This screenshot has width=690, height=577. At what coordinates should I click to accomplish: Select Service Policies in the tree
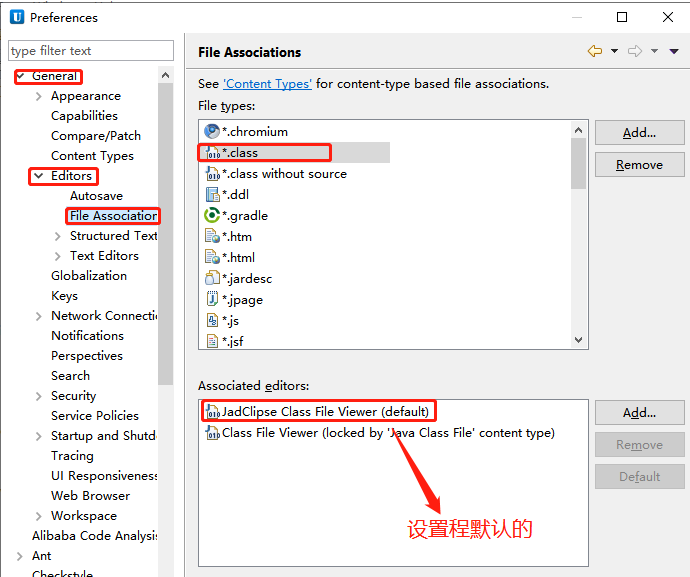point(95,416)
